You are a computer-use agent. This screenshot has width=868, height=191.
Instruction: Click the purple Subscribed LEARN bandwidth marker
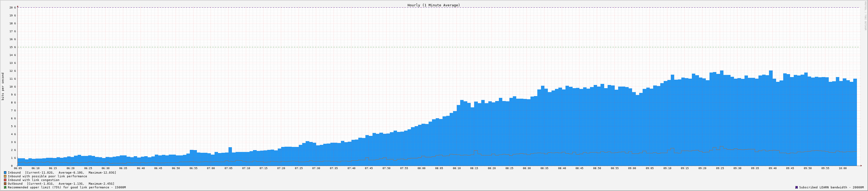797,187
